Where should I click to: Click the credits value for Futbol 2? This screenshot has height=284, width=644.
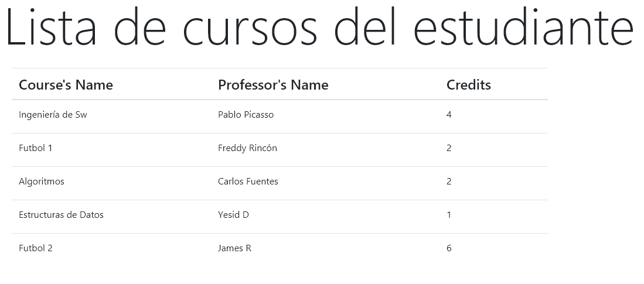[449, 248]
